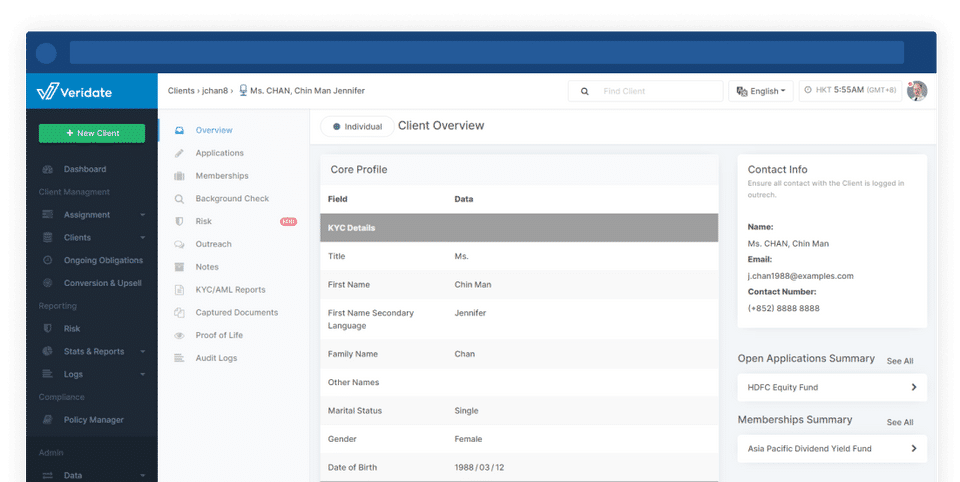The width and height of the screenshot is (960, 482).
Task: Open the KYC/AML Reports section
Action: tap(230, 290)
